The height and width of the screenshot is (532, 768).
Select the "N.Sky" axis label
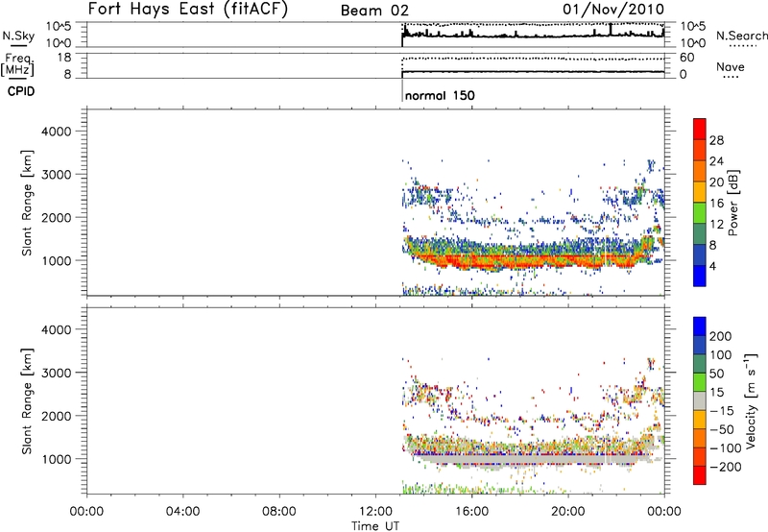tap(18, 36)
